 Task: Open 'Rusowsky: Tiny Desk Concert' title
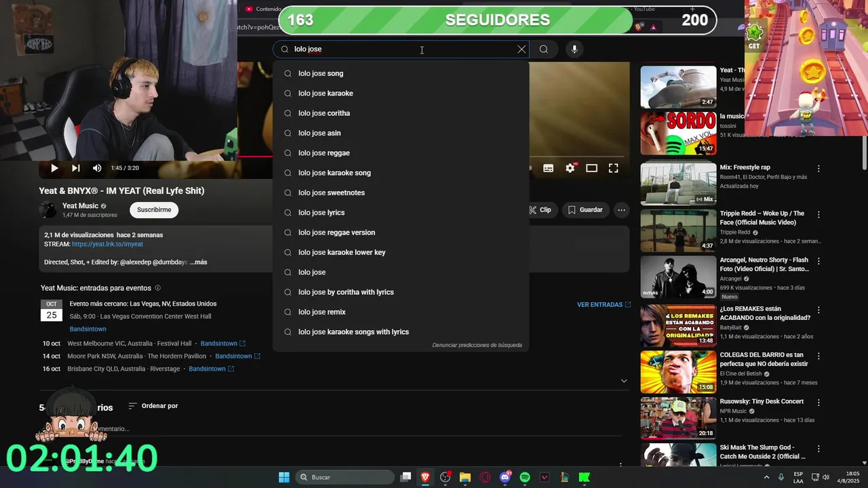coord(762,401)
